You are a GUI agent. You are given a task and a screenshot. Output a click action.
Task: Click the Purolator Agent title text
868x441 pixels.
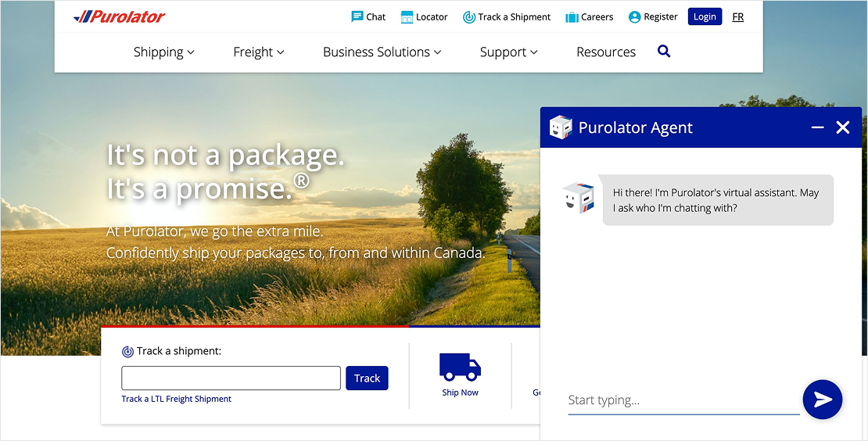click(x=636, y=127)
